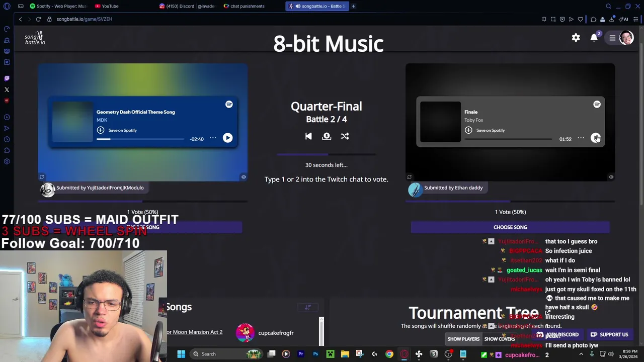Open Twitch panel in browser sidebar

pos(7,78)
